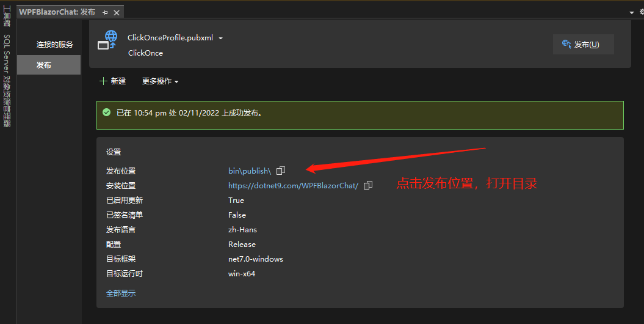Viewport: 644px width, 324px height.
Task: Open the gear settings icon at top right
Action: (642, 12)
